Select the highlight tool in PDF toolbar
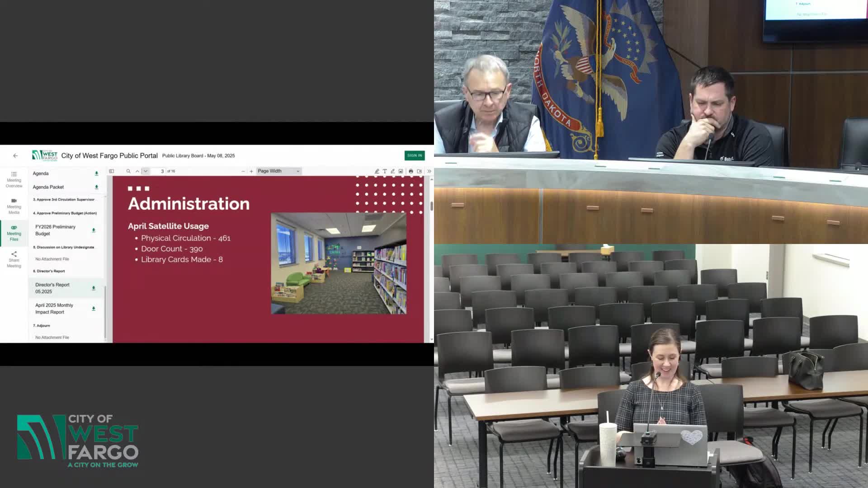 coord(377,171)
